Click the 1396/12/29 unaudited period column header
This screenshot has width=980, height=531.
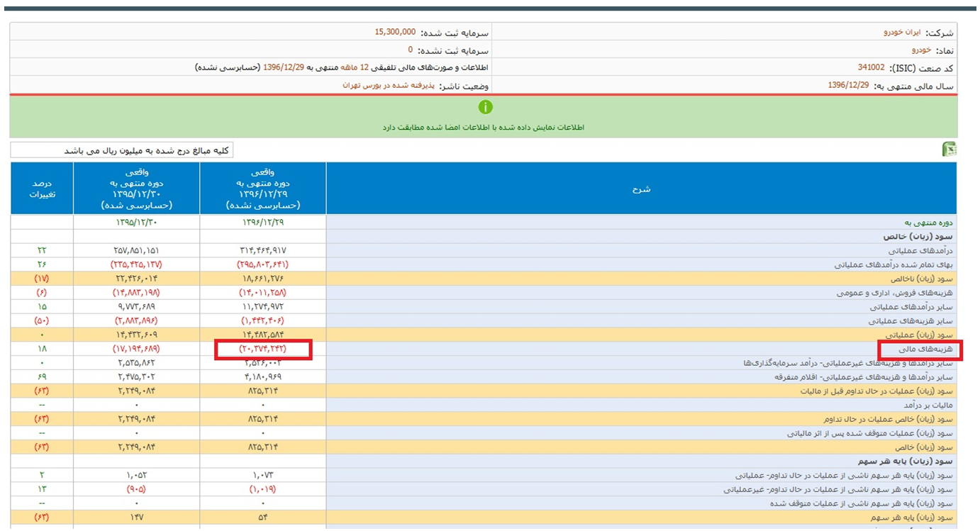tap(263, 189)
